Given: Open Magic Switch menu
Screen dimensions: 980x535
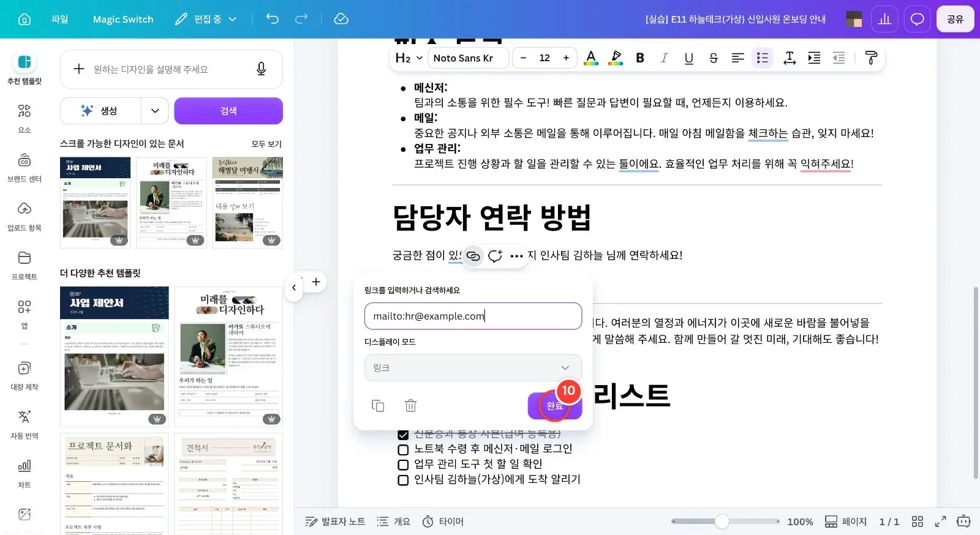Looking at the screenshot, I should coord(123,19).
